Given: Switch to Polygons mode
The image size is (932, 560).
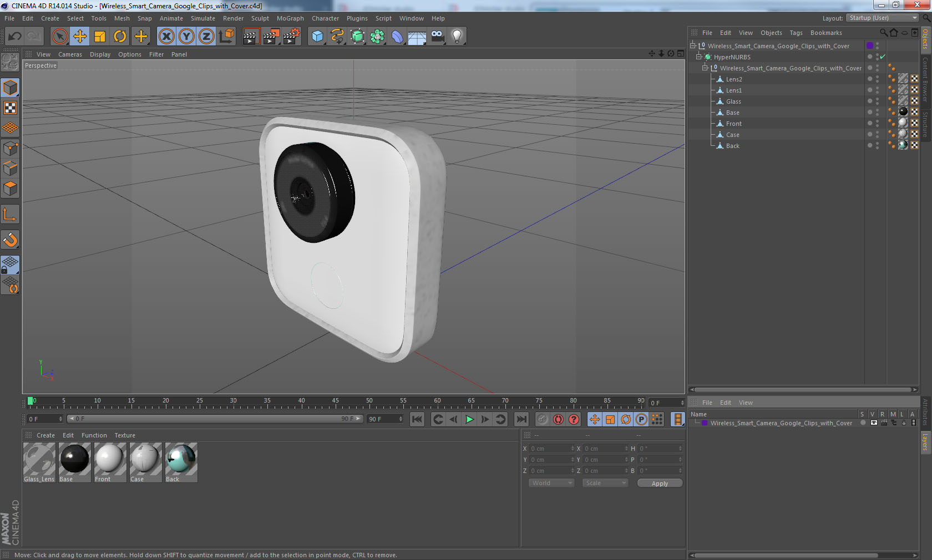Looking at the screenshot, I should 10,189.
